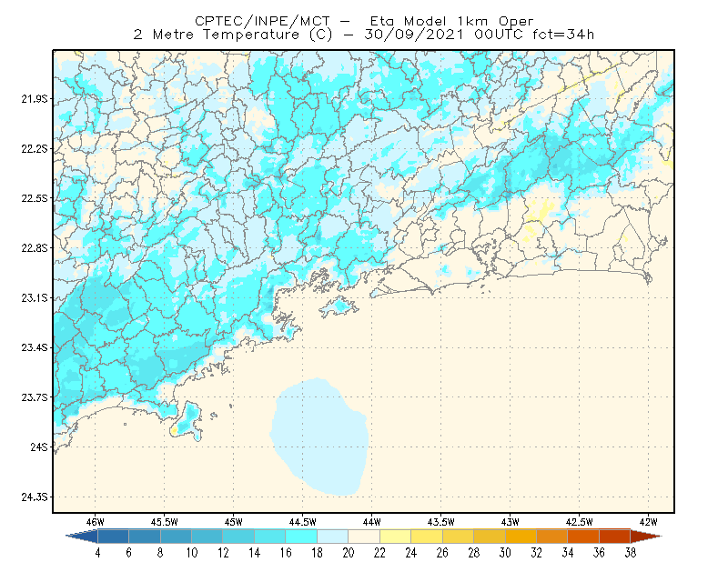Image resolution: width=728 pixels, height=562 pixels.
Task: Click the 30–32 orange legend swatch
Action: (x=521, y=537)
